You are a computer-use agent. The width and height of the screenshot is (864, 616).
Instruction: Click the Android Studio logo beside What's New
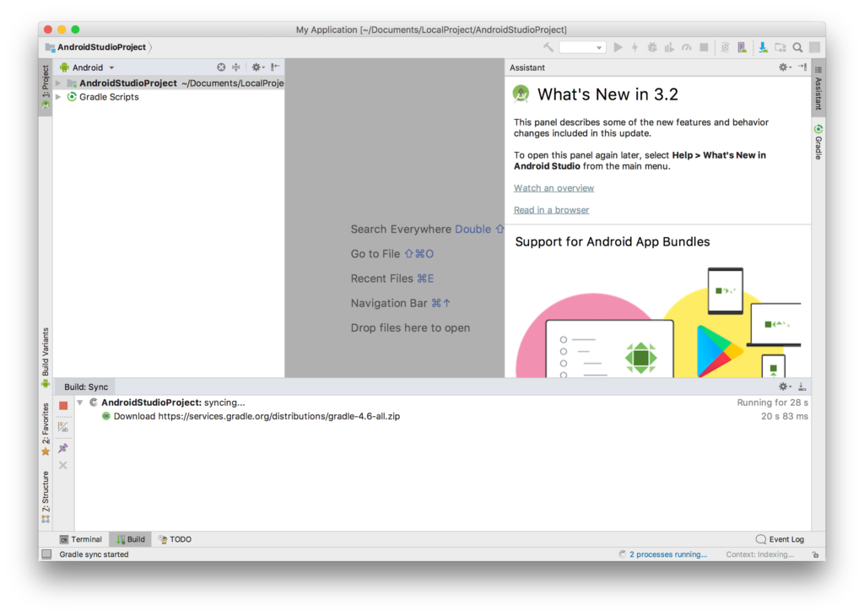click(521, 94)
